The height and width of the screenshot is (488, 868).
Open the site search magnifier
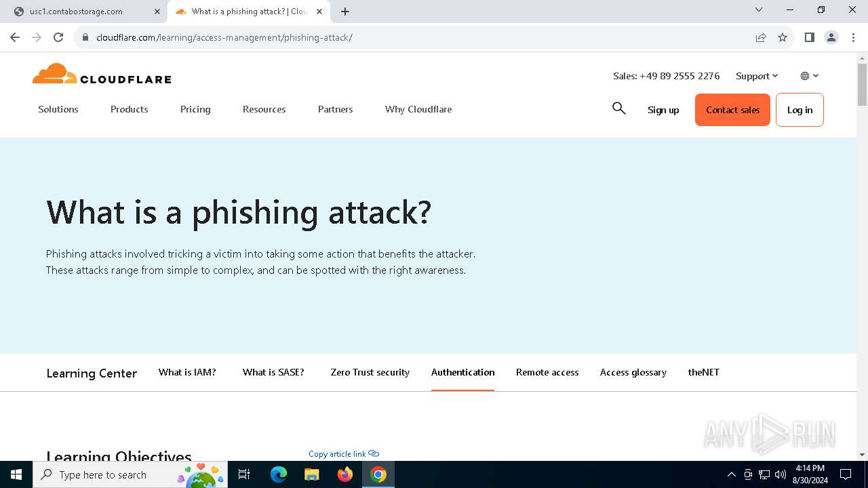click(x=618, y=108)
